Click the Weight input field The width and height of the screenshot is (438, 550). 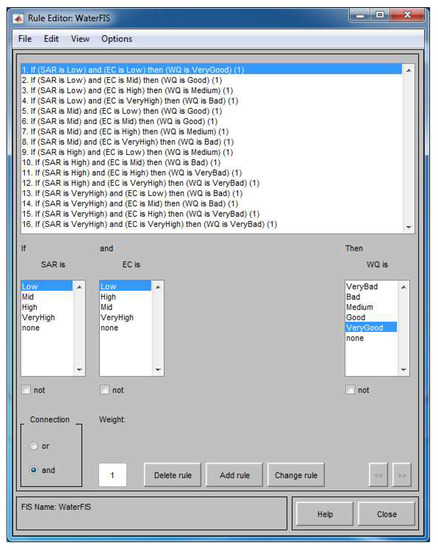click(112, 475)
